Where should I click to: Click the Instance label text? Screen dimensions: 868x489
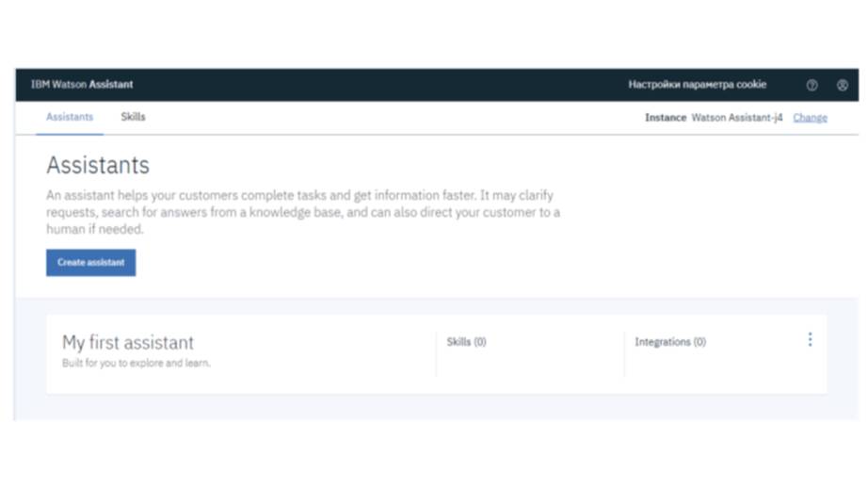tap(665, 118)
